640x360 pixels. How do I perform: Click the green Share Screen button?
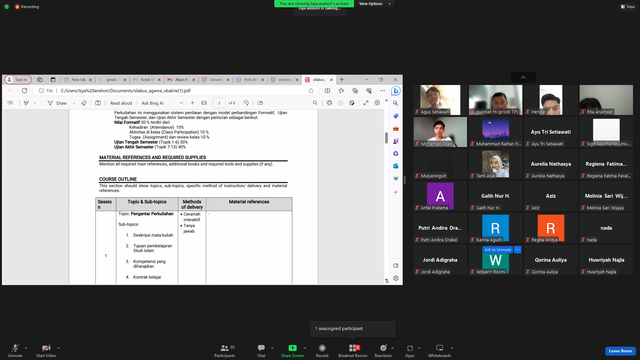pos(292,350)
